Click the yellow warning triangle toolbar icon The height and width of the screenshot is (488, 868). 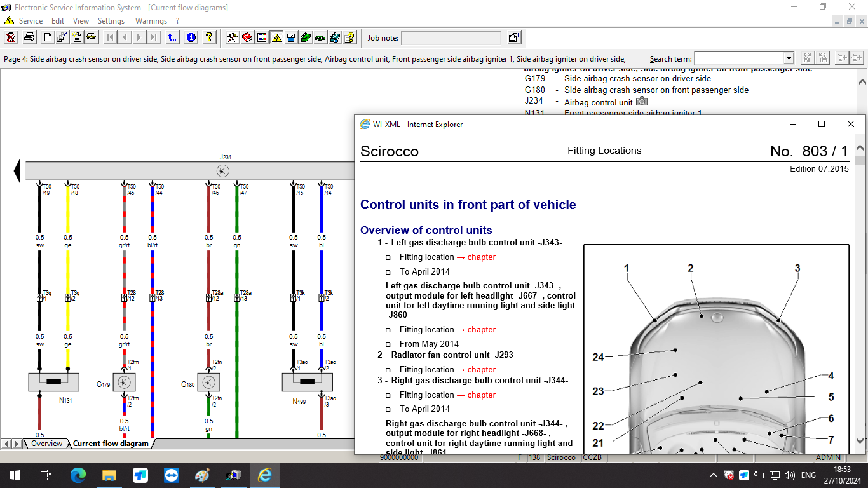coord(276,37)
